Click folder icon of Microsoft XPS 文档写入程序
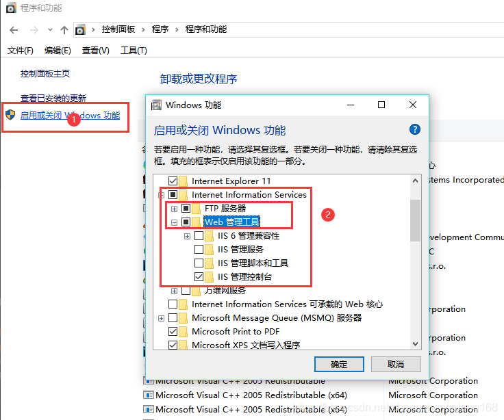Viewport: 504px width, 420px height. [x=184, y=345]
